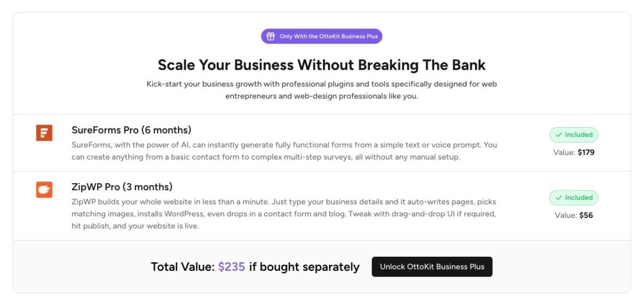Screen dimensions: 644x304
Task: Click the ZipWP logo icon
Action: click(x=44, y=190)
